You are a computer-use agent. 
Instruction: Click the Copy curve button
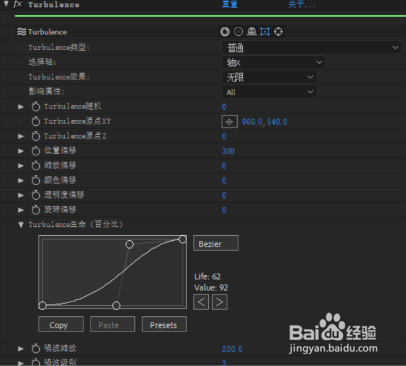[61, 324]
